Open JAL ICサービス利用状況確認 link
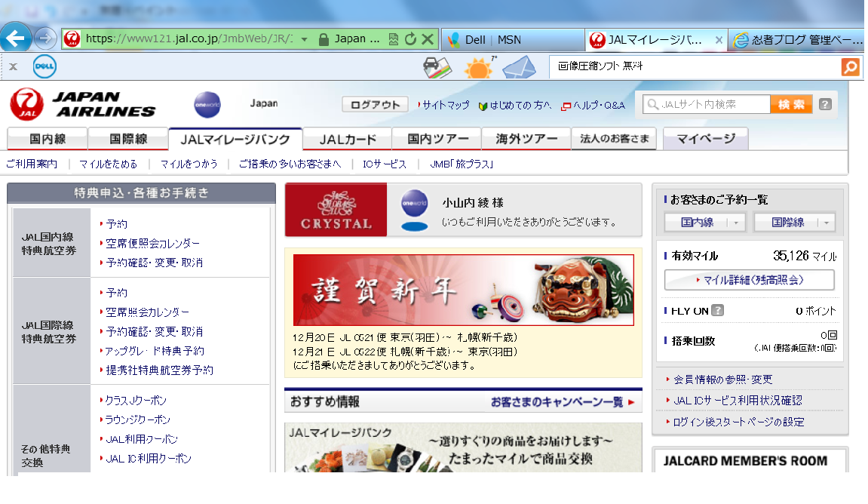868x504 pixels. coord(738,401)
